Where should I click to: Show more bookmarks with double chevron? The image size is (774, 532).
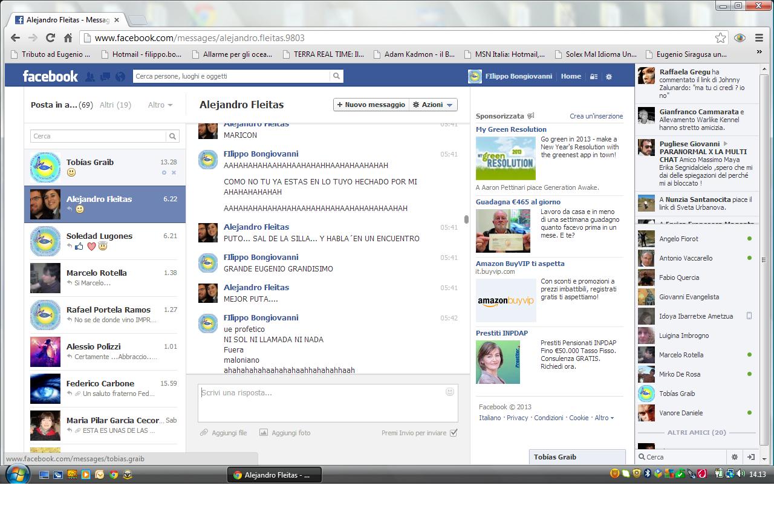[x=759, y=53]
